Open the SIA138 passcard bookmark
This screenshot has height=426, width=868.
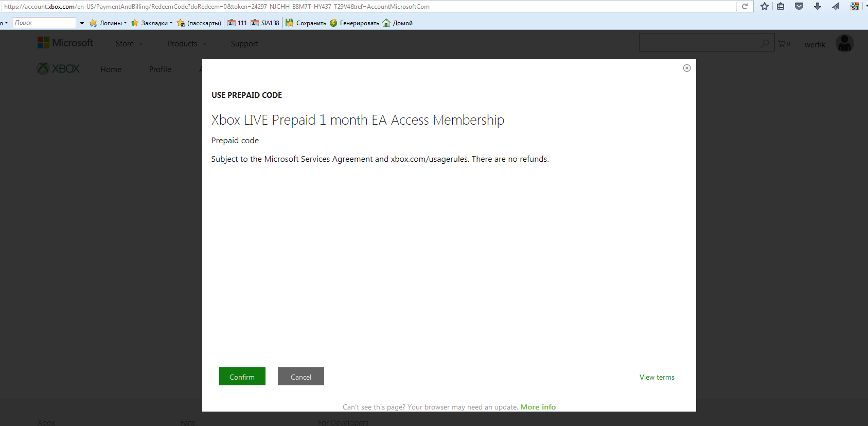tap(265, 23)
